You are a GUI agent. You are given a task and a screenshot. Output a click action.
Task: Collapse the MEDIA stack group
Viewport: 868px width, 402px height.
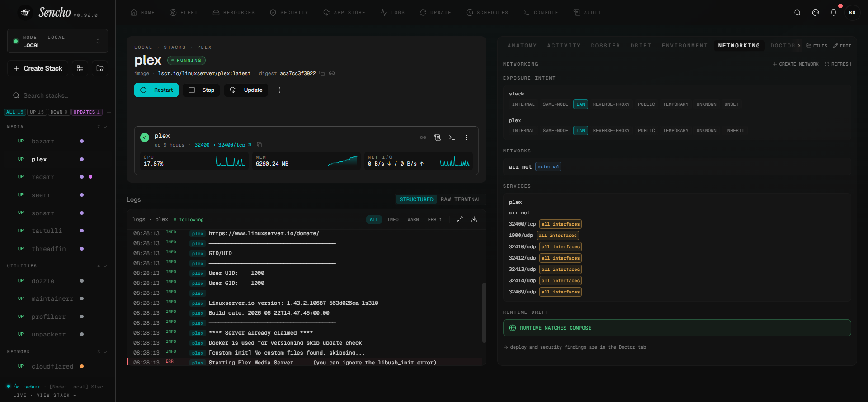click(105, 127)
